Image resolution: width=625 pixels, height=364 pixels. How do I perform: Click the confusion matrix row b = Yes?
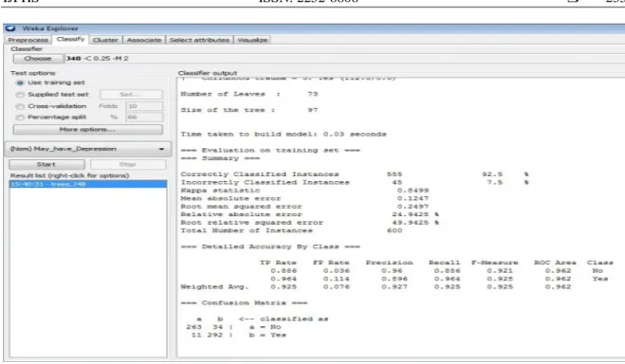click(x=238, y=335)
